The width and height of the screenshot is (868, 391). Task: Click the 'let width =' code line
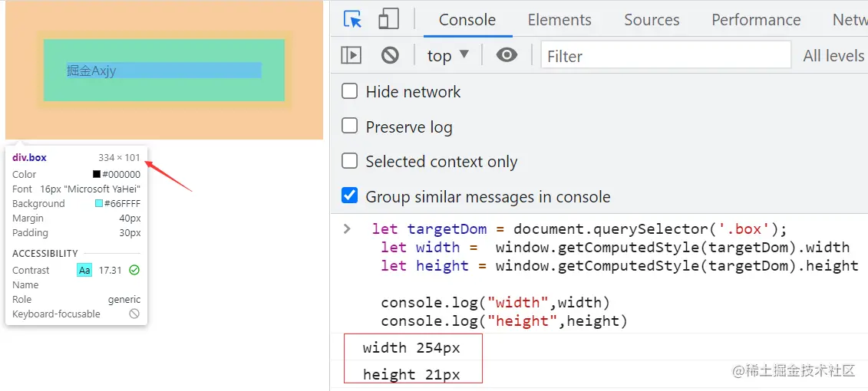[615, 247]
